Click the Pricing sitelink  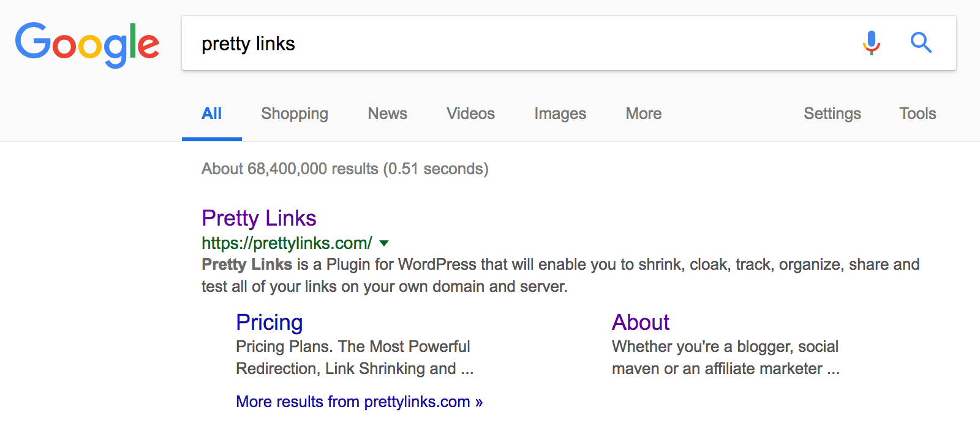point(269,322)
